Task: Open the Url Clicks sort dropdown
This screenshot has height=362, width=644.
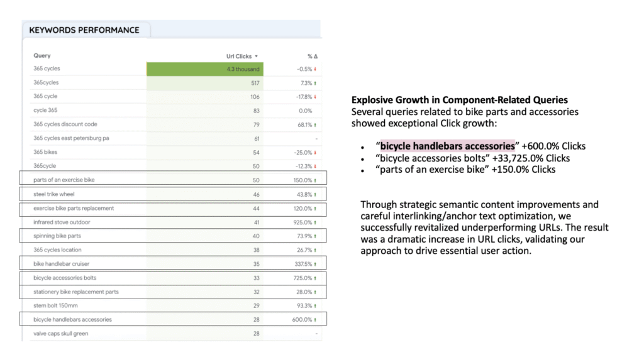Action: coord(257,56)
